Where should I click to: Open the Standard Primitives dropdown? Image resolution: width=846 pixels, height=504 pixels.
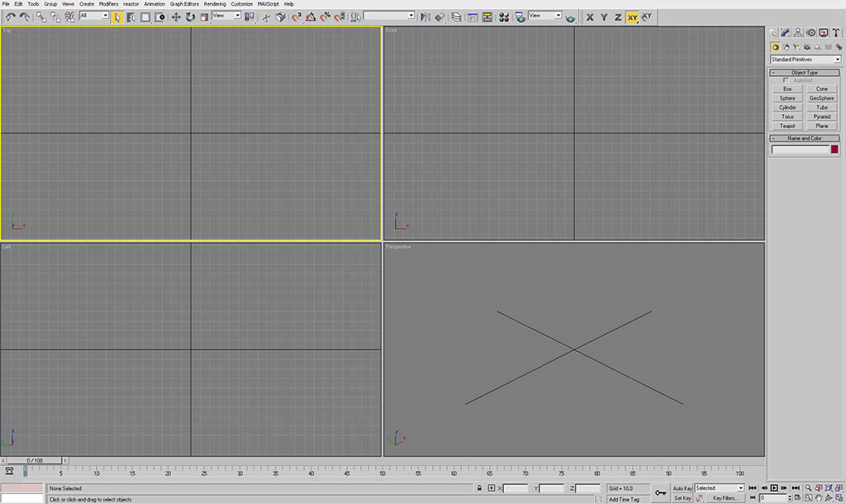click(x=805, y=59)
